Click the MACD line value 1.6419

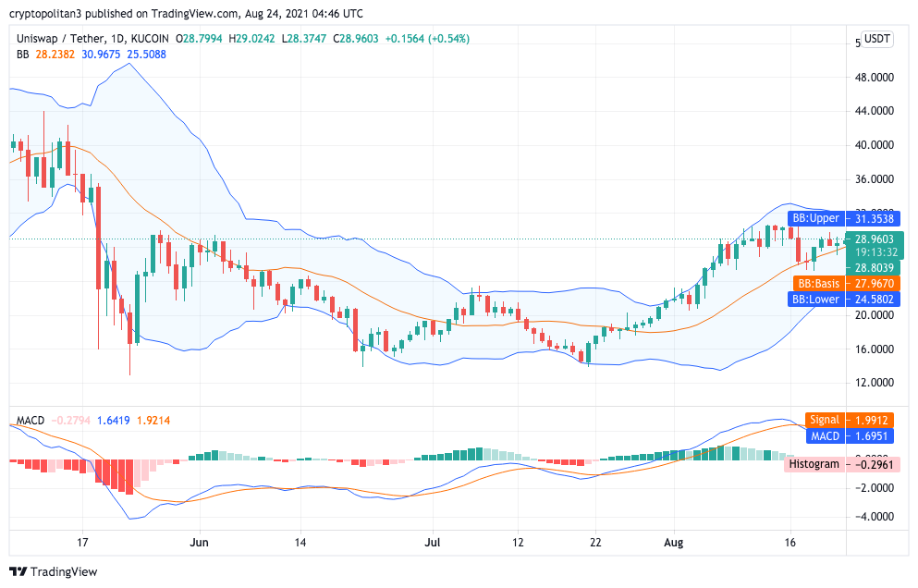pyautogui.click(x=113, y=421)
